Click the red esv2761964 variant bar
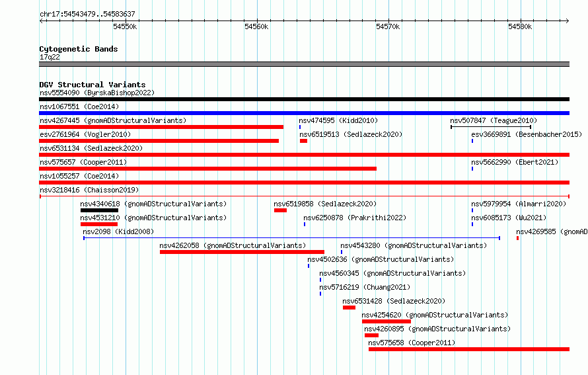The width and height of the screenshot is (588, 375). click(x=159, y=141)
